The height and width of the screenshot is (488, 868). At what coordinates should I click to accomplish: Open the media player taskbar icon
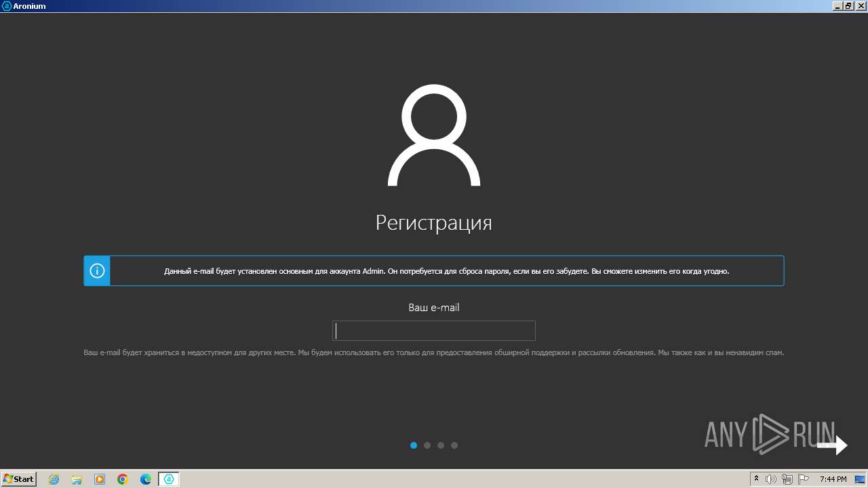(x=100, y=479)
